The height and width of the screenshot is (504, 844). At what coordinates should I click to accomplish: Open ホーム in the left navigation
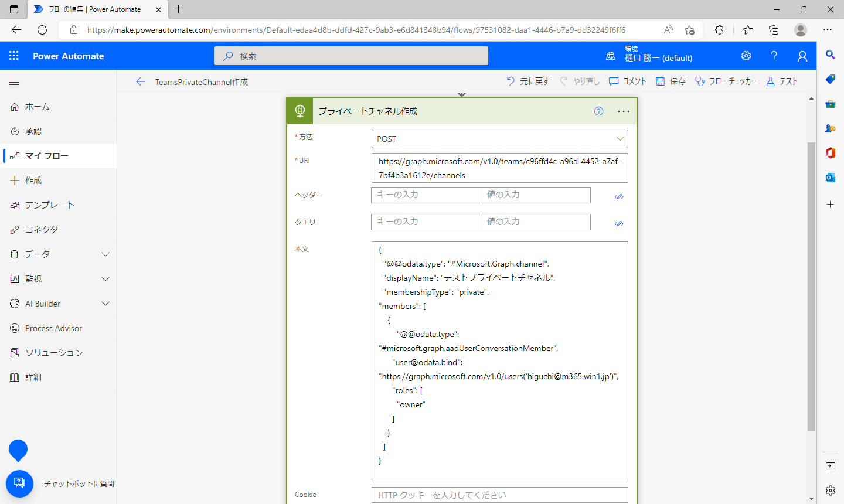[x=59, y=107]
